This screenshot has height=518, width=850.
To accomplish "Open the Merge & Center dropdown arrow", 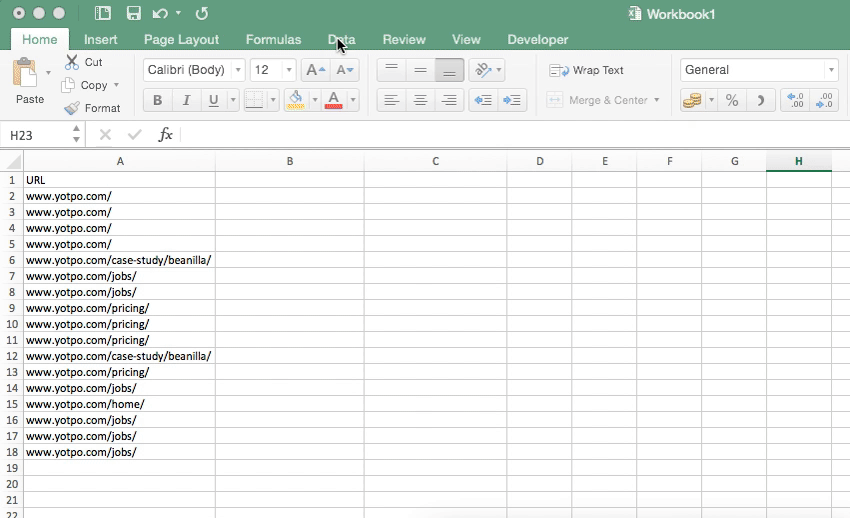I will coord(657,100).
